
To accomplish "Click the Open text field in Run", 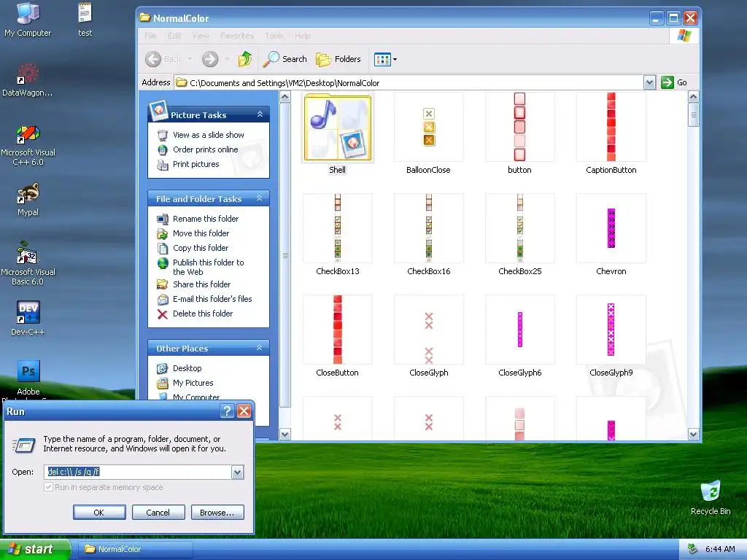I will [138, 472].
